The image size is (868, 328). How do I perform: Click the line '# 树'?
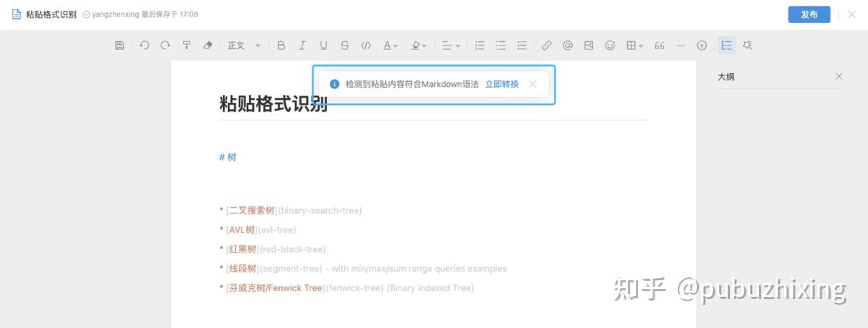click(x=228, y=156)
